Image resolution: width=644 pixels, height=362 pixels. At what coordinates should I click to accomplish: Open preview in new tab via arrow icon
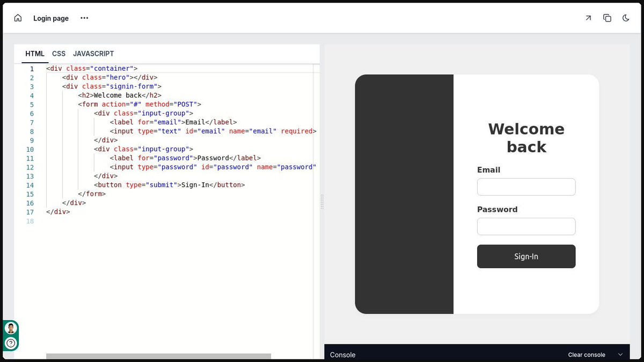pos(588,18)
